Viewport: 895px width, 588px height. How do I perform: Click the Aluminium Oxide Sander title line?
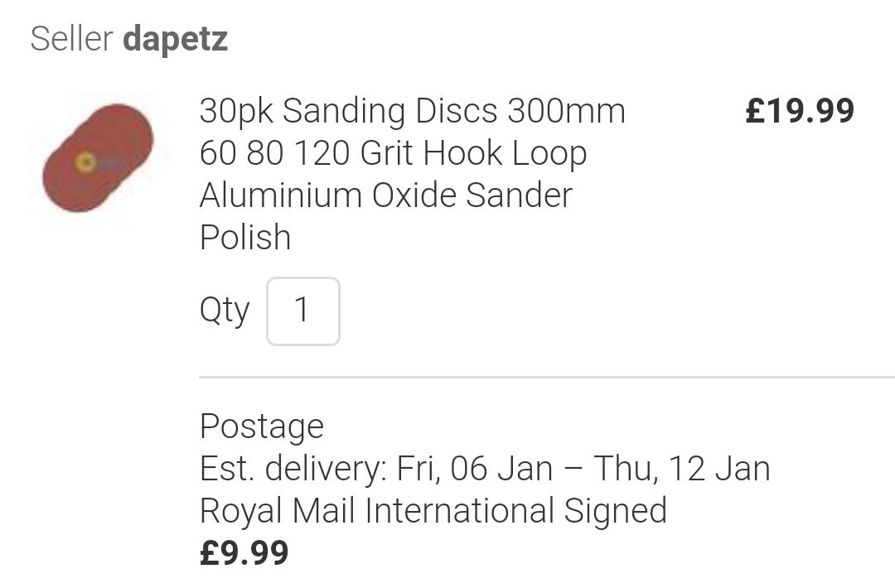pyautogui.click(x=386, y=195)
